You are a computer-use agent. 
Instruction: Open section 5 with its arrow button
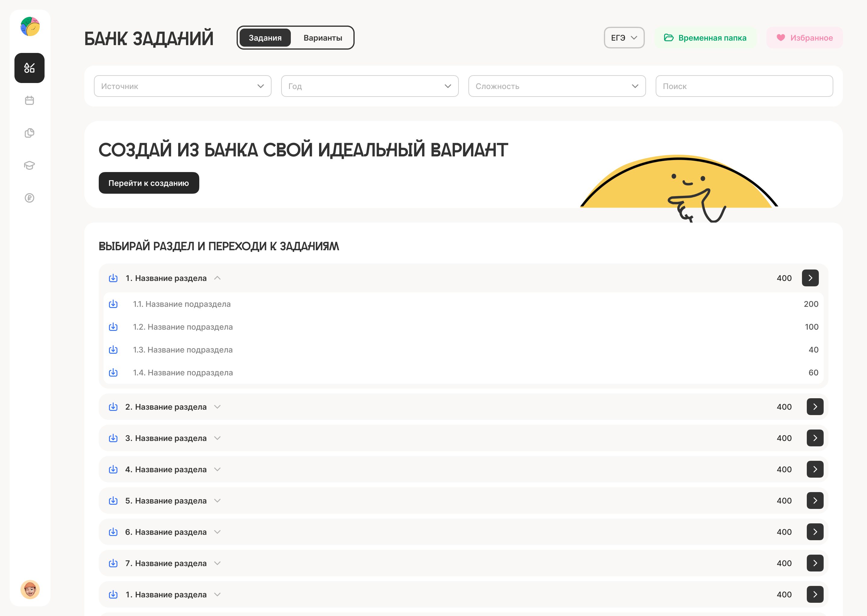tap(815, 501)
